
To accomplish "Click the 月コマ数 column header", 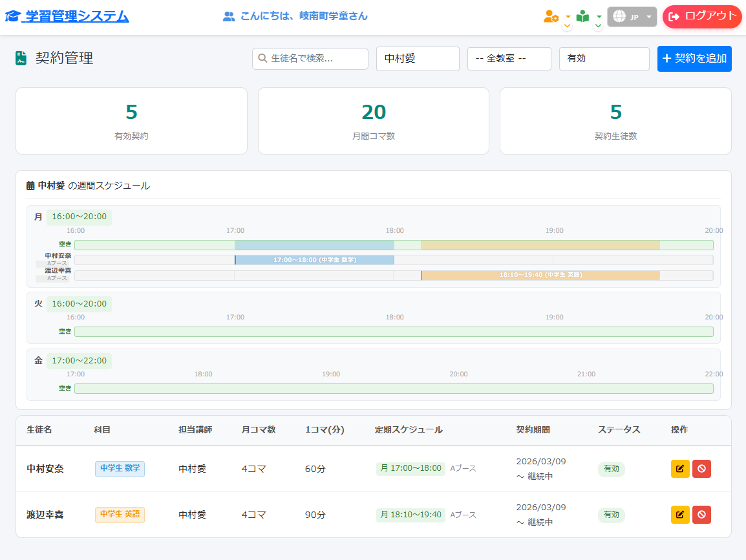I will pos(259,430).
